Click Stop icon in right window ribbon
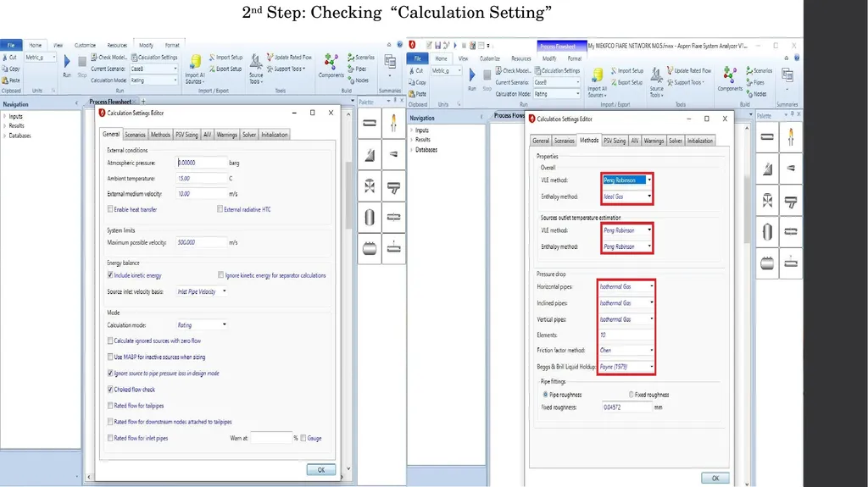This screenshot has height=487, width=868. (487, 75)
